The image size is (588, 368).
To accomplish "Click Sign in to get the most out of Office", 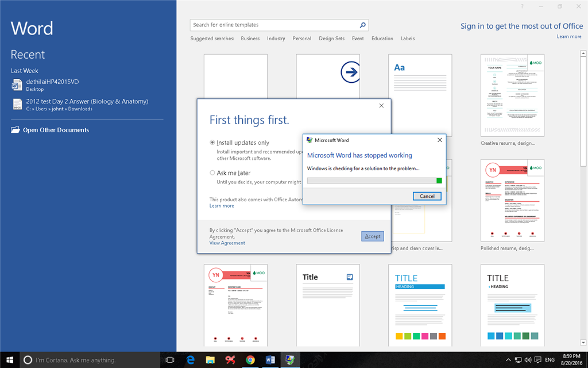I will [x=521, y=26].
